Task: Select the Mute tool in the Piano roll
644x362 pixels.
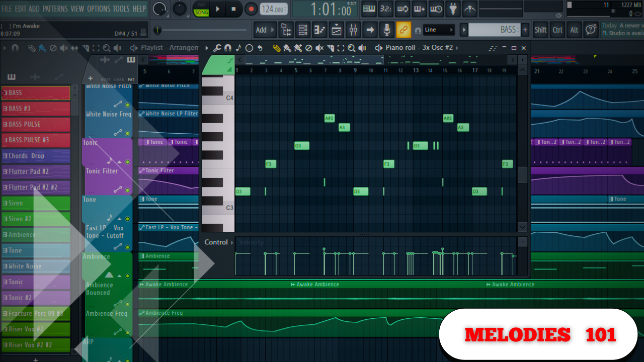Action: pos(319,48)
